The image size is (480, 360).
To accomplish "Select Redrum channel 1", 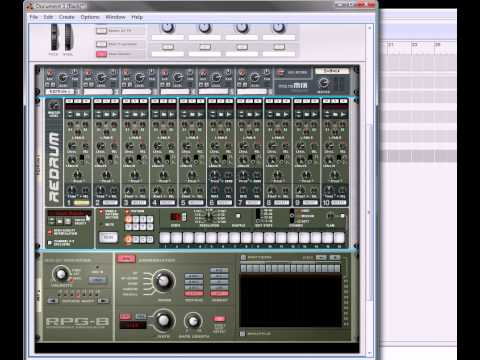I will [x=81, y=202].
